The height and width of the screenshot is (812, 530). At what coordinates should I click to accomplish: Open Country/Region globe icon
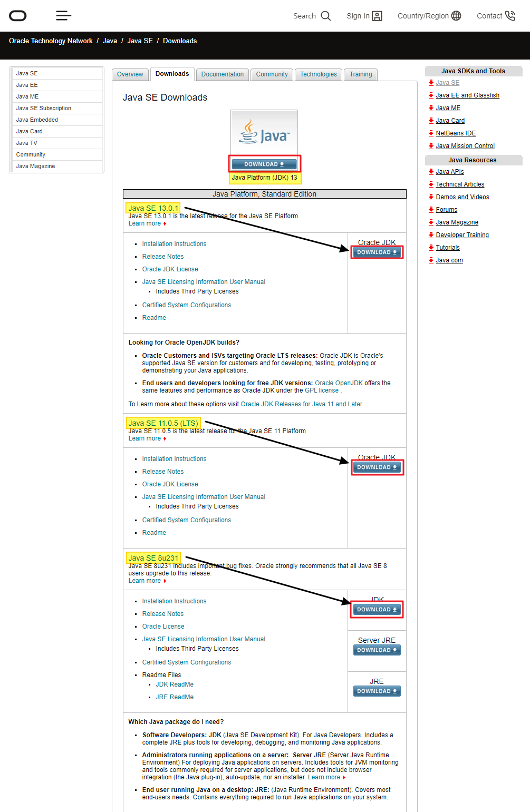[x=456, y=16]
